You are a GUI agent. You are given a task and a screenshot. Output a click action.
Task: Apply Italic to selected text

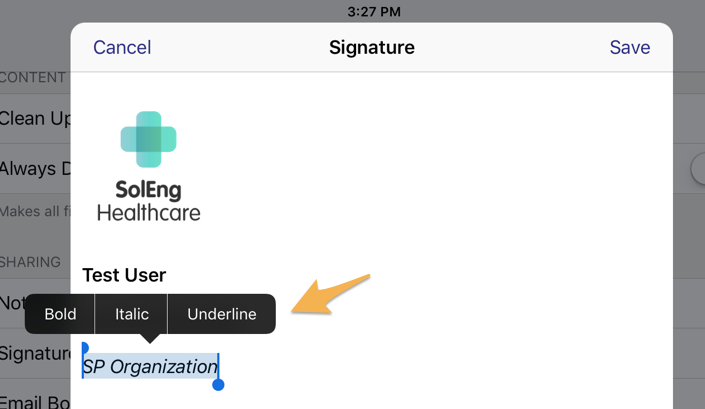131,314
